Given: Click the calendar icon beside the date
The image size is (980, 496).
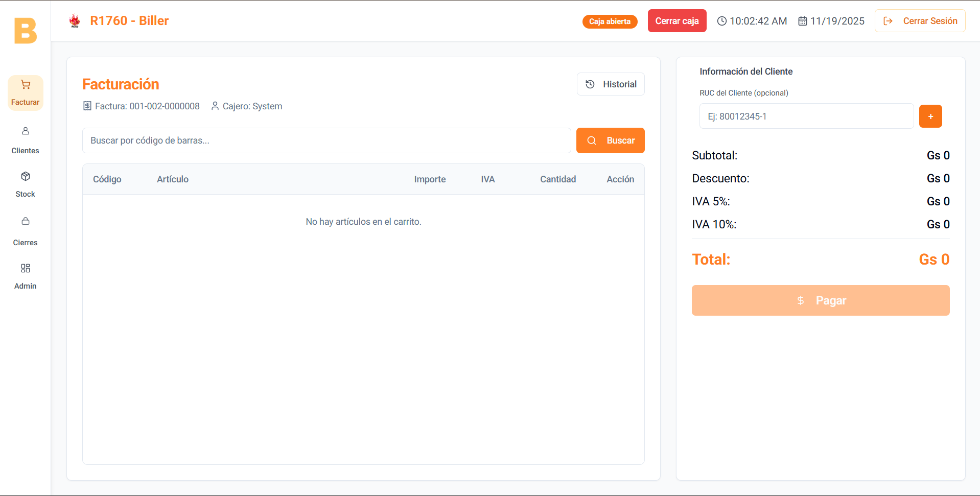Looking at the screenshot, I should pyautogui.click(x=803, y=21).
